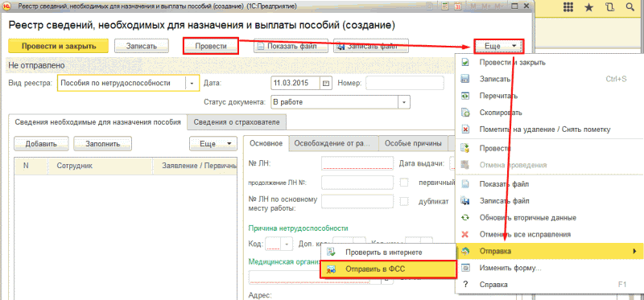
Task: Click the Скопировать copy icon in menu
Action: pyautogui.click(x=465, y=113)
